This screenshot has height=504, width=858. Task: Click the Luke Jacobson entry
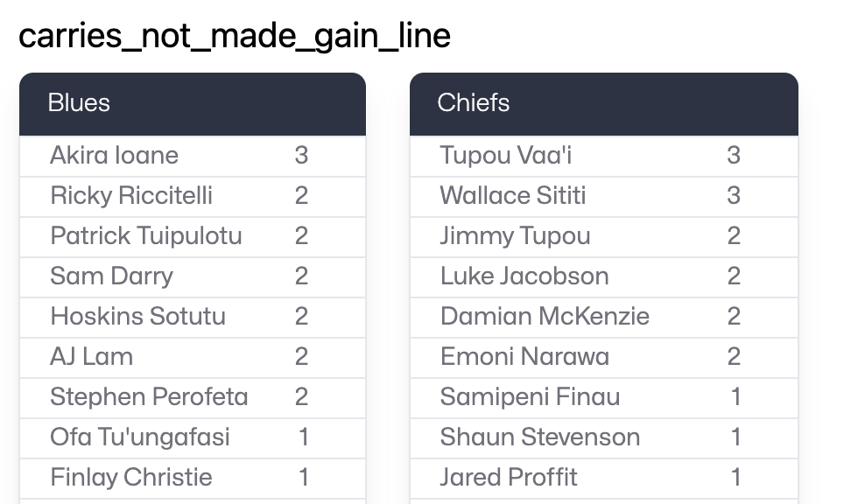603,276
